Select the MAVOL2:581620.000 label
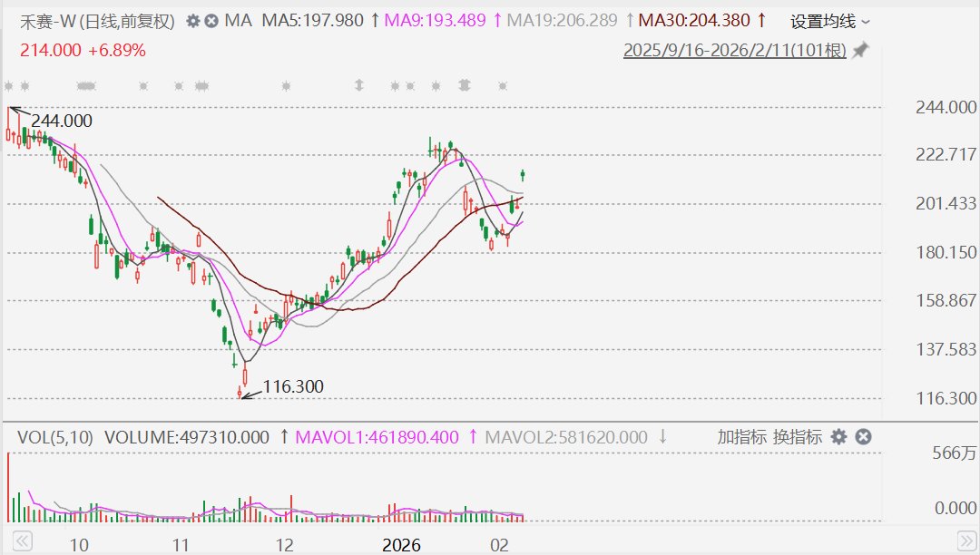 (566, 437)
